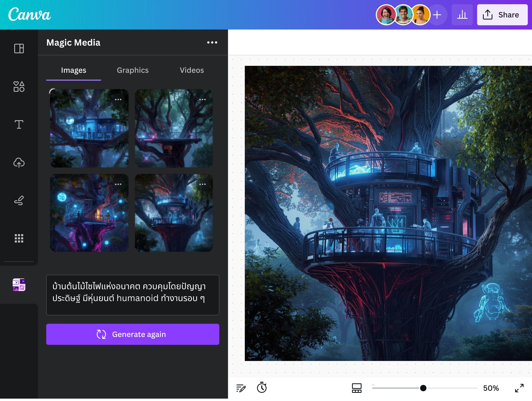
Task: Open notes with the pencil icon
Action: tap(241, 388)
